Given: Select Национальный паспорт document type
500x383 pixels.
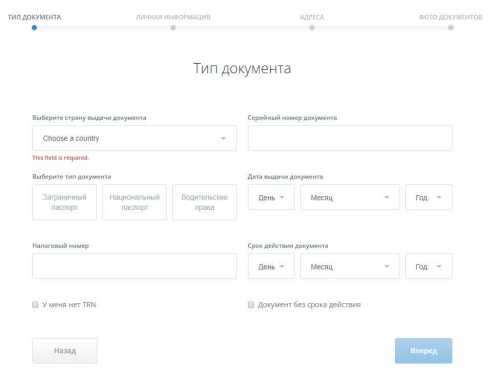Looking at the screenshot, I should pyautogui.click(x=135, y=202).
